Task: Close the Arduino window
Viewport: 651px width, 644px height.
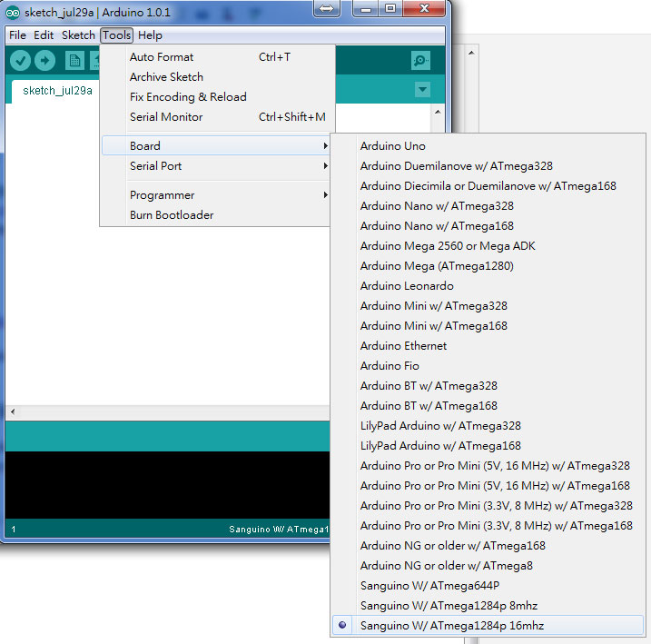Action: (424, 8)
